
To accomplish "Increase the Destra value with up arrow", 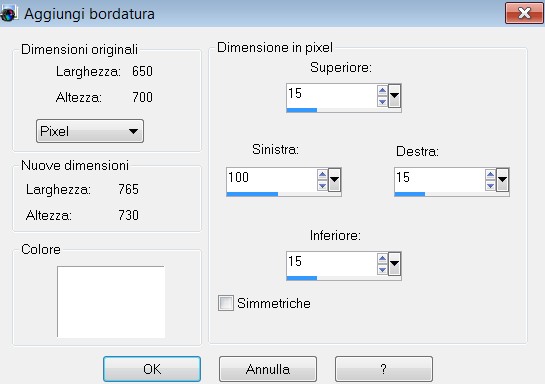I will [490, 175].
